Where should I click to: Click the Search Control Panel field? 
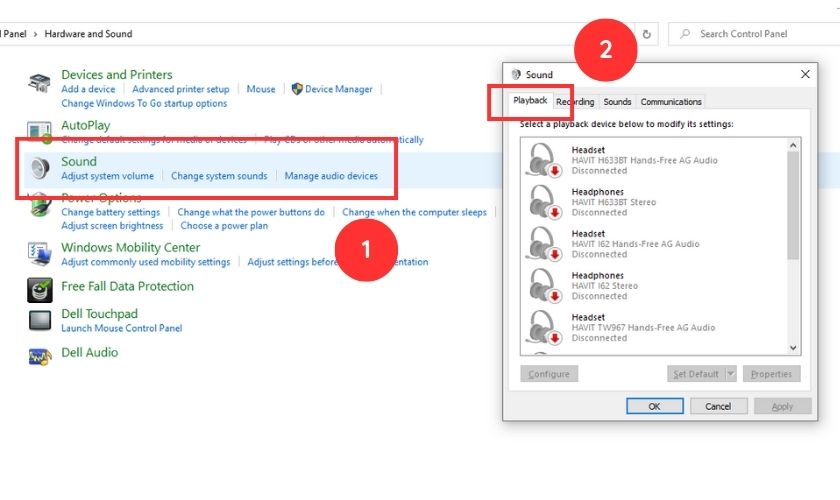pyautogui.click(x=754, y=34)
